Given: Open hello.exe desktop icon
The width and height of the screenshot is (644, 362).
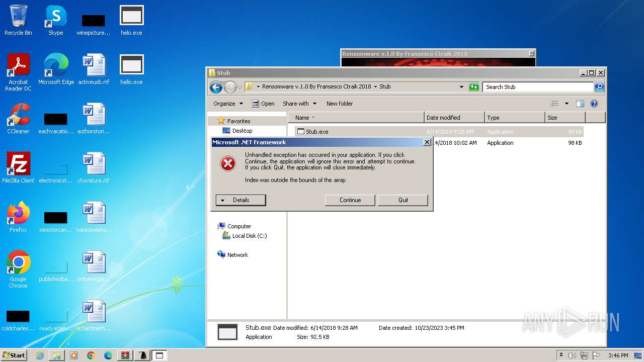Looking at the screenshot, I should (131, 70).
